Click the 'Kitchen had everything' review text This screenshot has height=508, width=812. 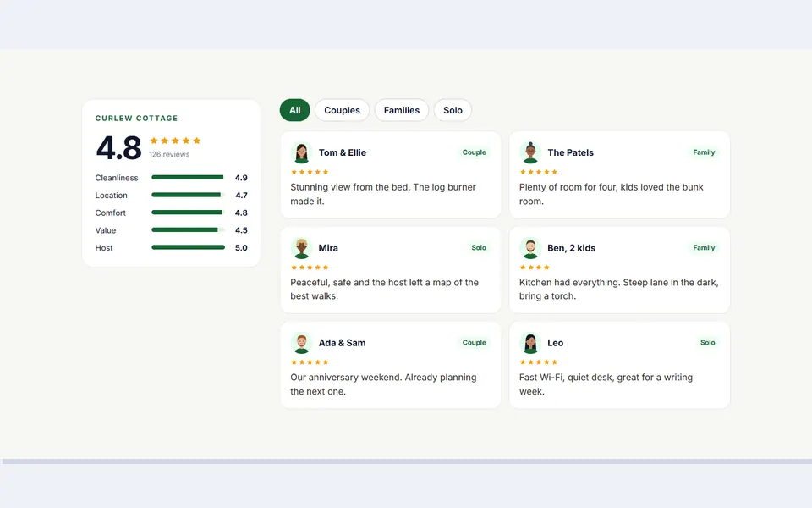(619, 290)
